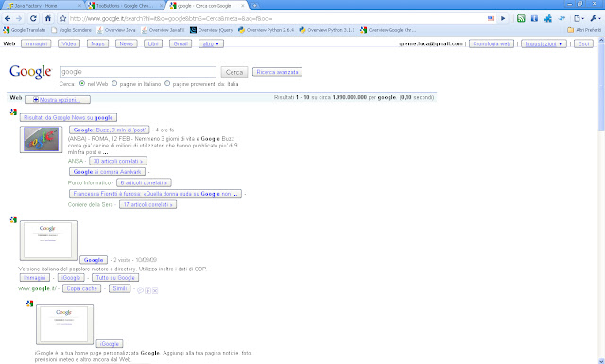Open the Altri Preferiti bookmarks folder
This screenshot has width=605, height=364.
point(584,30)
